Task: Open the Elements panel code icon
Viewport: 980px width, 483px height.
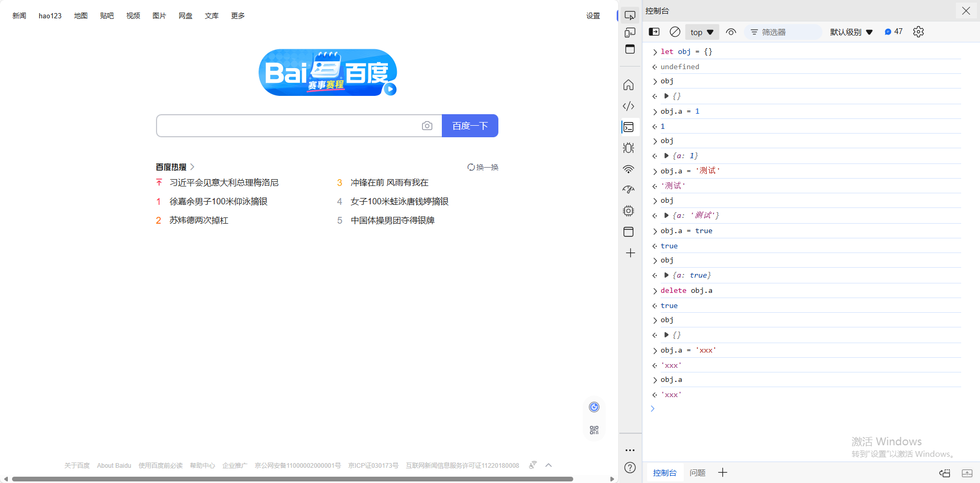Action: point(629,106)
